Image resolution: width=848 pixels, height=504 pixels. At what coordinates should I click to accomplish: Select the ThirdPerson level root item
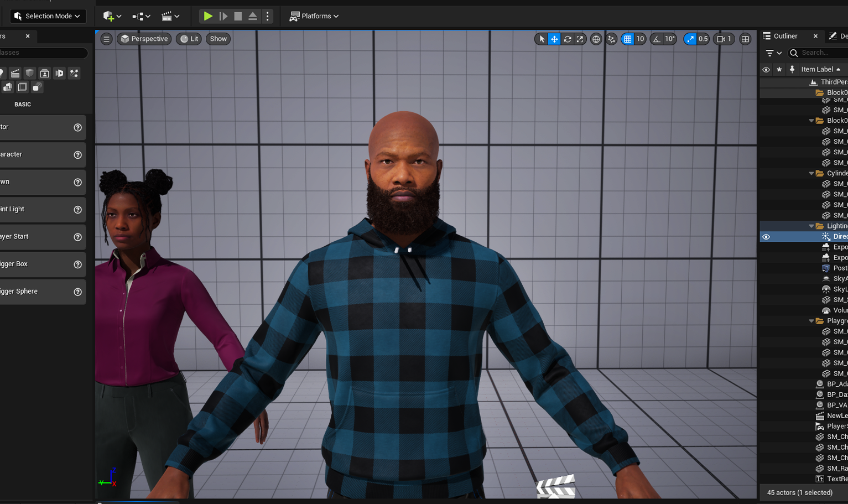click(804, 82)
